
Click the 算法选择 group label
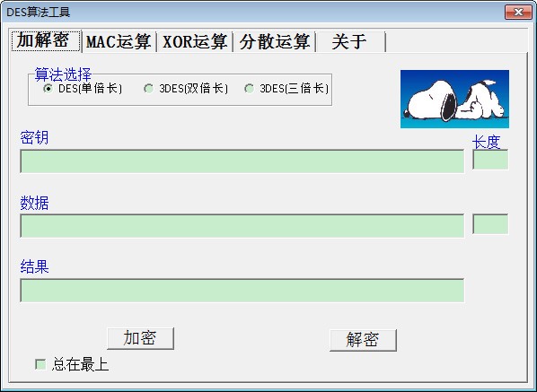pos(63,74)
